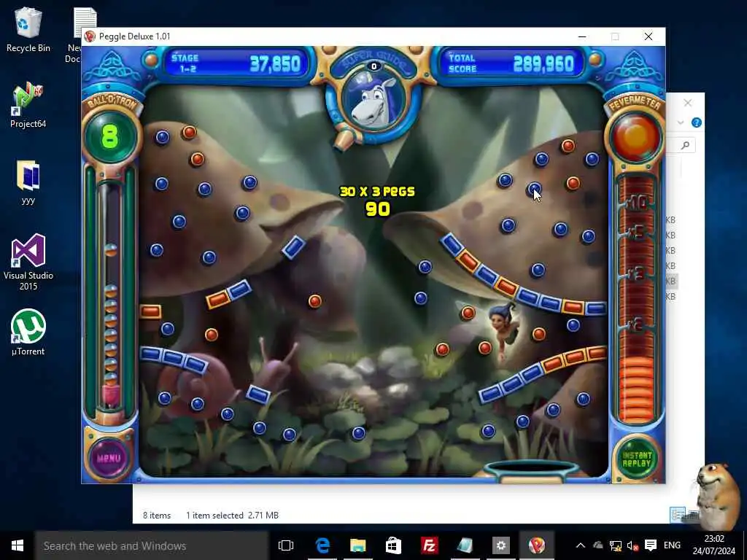Click the green Instant Replay button
747x560 pixels.
636,459
